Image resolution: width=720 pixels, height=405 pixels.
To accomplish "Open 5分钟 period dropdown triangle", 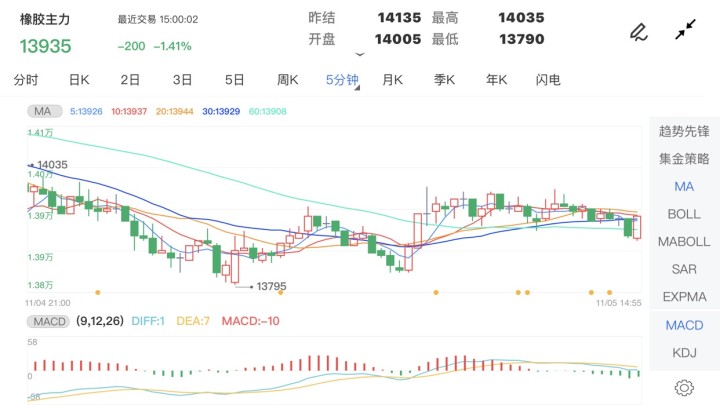I will [357, 87].
